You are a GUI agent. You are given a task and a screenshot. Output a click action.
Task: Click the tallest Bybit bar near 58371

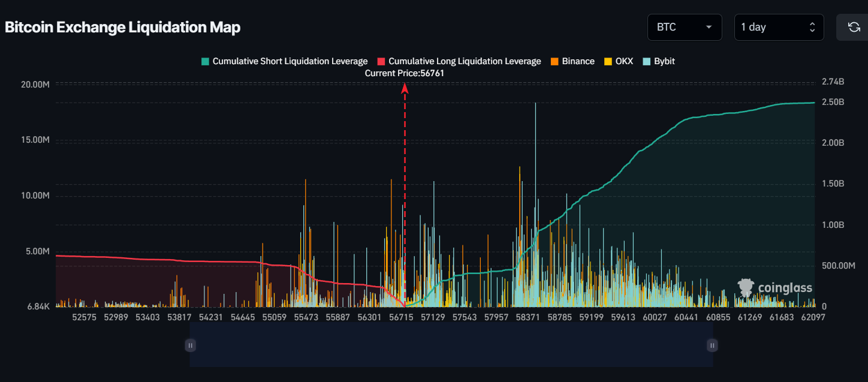pyautogui.click(x=535, y=150)
